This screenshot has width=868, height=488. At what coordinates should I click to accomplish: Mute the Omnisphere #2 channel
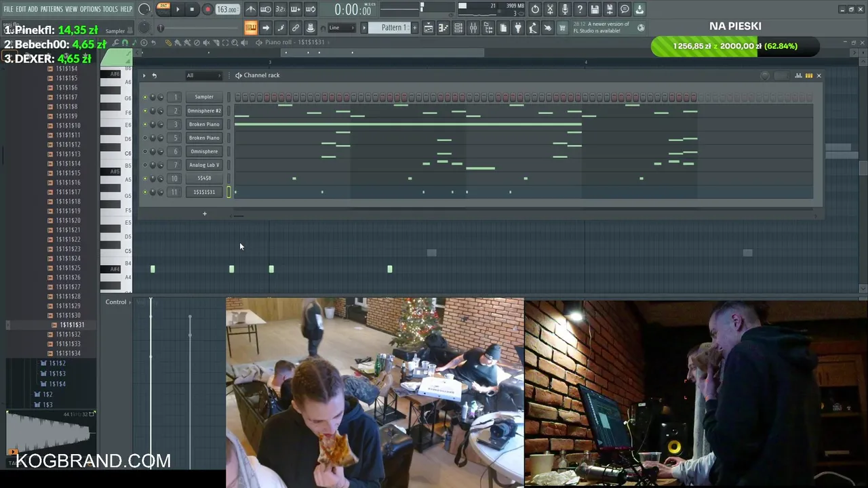144,110
